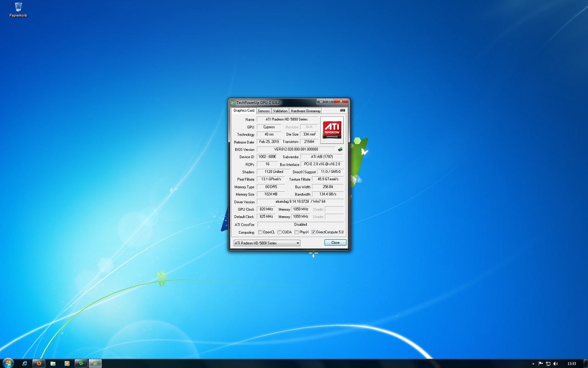Viewport: 588px width, 368px height.
Task: Toggle the DirectCompute 5.0 checkbox
Action: coord(314,232)
